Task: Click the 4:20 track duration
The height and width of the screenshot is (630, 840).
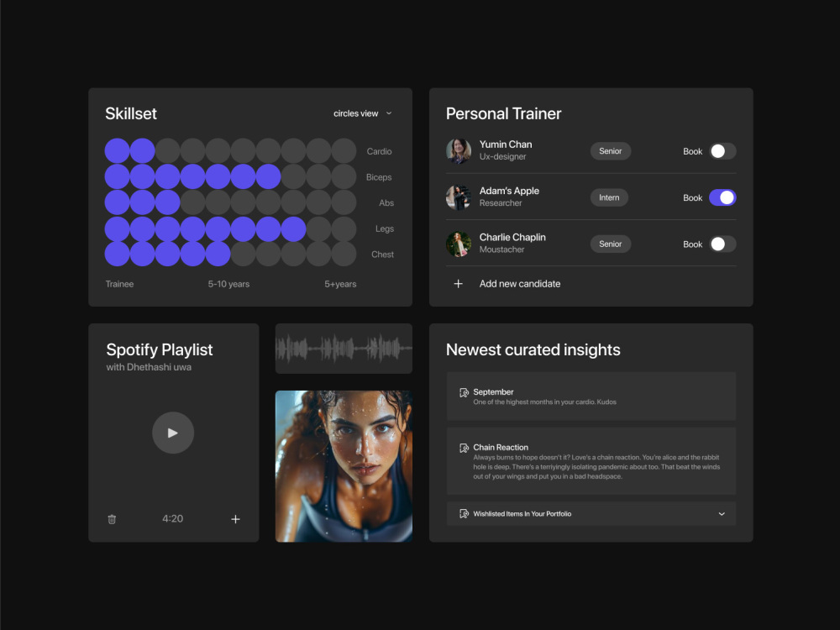Action: pos(172,518)
